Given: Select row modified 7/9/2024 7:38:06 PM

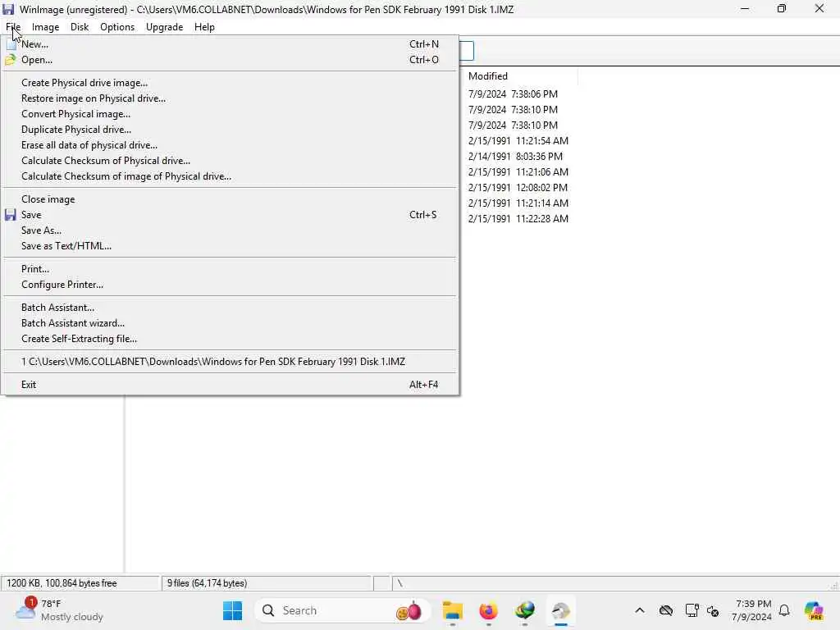Looking at the screenshot, I should tap(513, 94).
